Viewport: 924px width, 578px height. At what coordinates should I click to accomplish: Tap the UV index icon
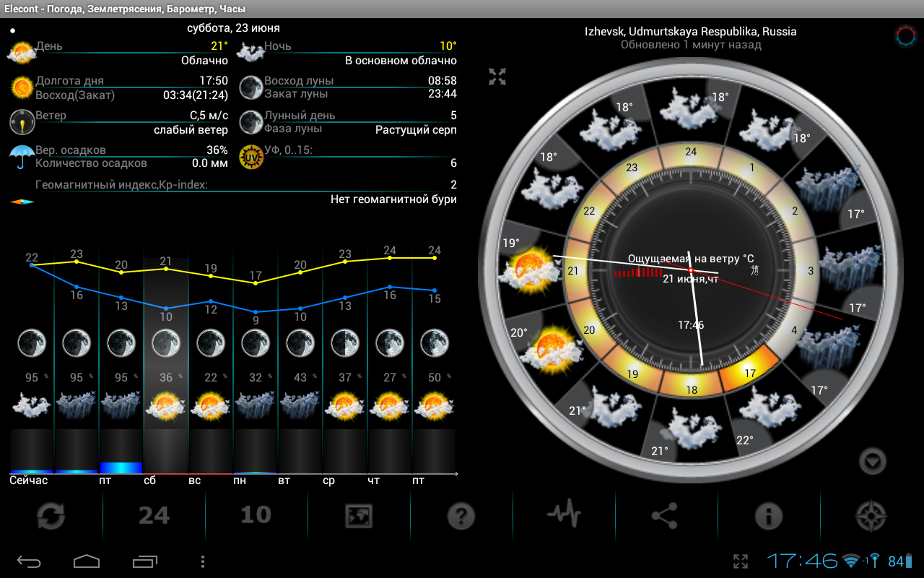coord(251,157)
